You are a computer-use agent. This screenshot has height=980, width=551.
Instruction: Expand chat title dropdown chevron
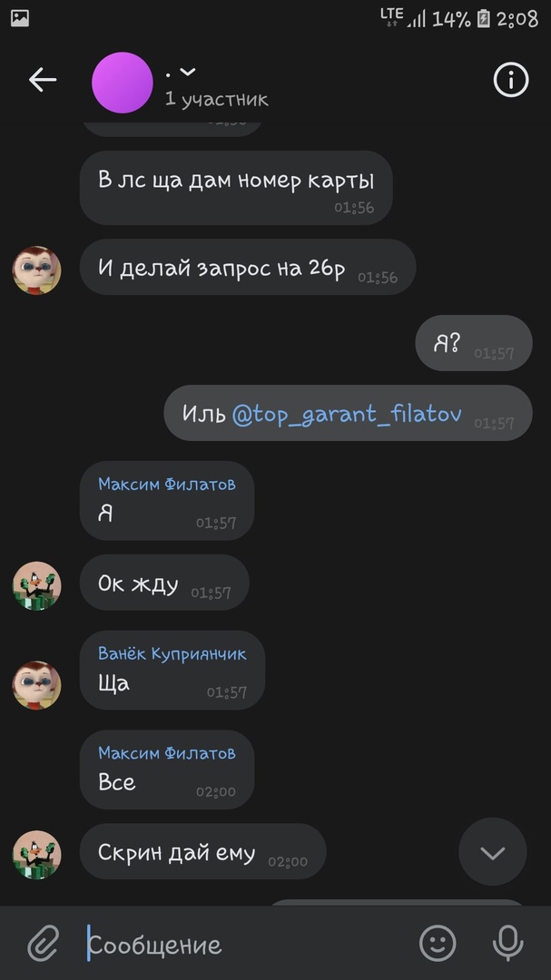point(187,73)
